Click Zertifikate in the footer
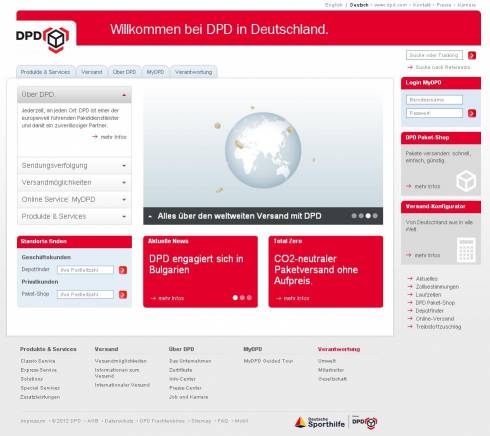This screenshot has height=436, width=490. click(x=181, y=370)
